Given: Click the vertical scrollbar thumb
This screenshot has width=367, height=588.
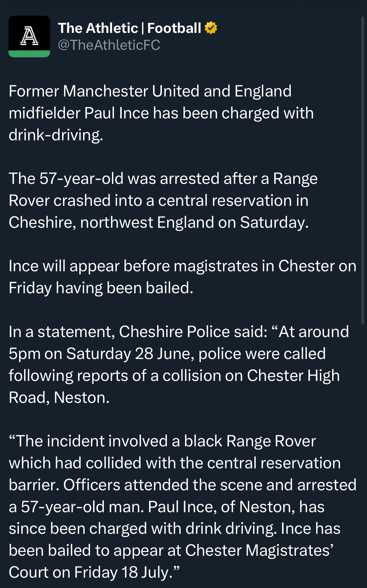Looking at the screenshot, I should [x=363, y=171].
